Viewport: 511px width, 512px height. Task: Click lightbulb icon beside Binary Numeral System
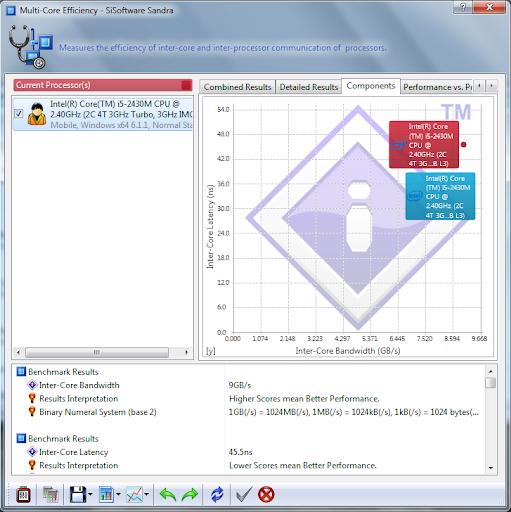[32, 412]
